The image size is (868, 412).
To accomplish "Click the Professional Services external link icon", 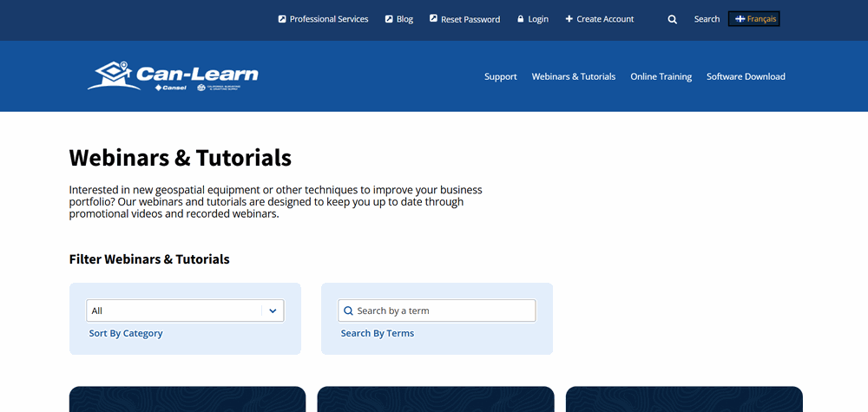I will pyautogui.click(x=282, y=19).
